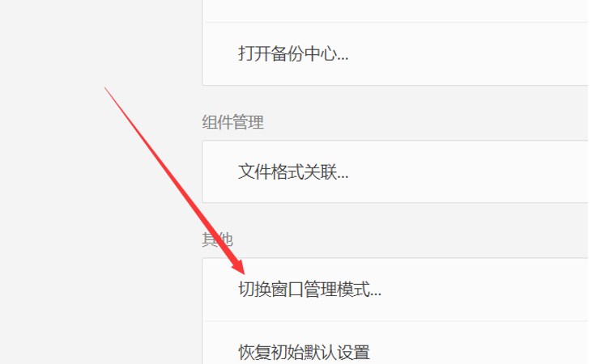Click the empty area right of 打开备份中心 row
This screenshot has height=364, width=592.
pyautogui.click(x=468, y=53)
